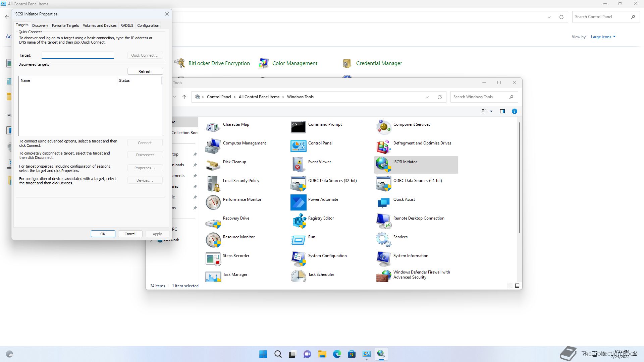Open Task Manager icon
Image resolution: width=644 pixels, height=362 pixels.
[213, 276]
